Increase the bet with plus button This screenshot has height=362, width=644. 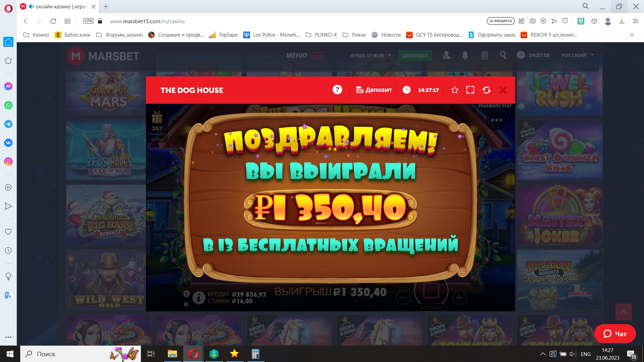459,298
